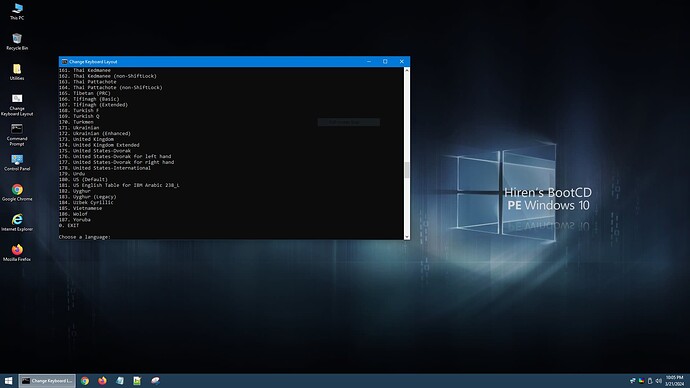Click the '180. US (Default)' line
The image size is (690, 388).
coord(83,179)
